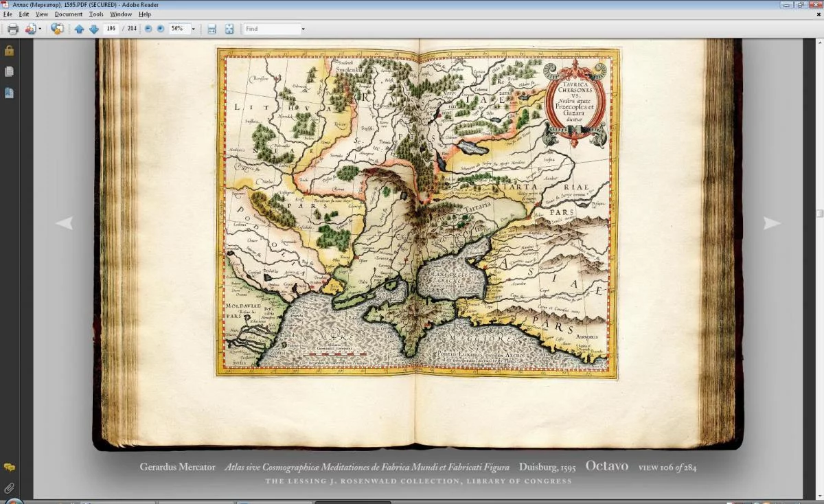Image resolution: width=824 pixels, height=504 pixels.
Task: Click the left arrow to previous view
Action: pos(64,223)
